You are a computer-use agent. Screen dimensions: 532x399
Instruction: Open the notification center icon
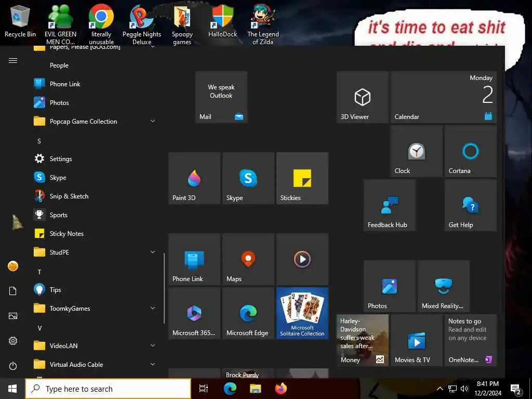(x=516, y=389)
